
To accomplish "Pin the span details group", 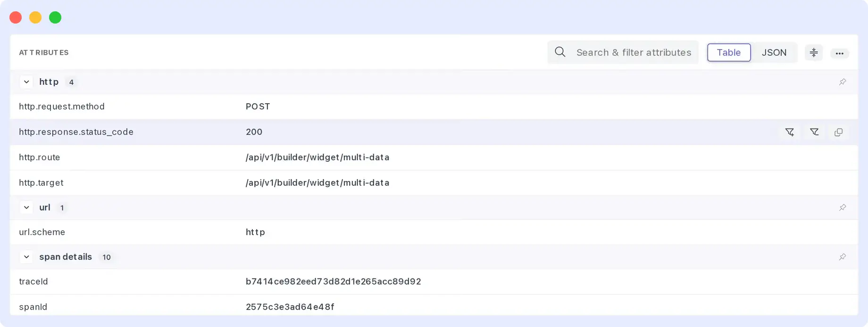I will (x=843, y=257).
